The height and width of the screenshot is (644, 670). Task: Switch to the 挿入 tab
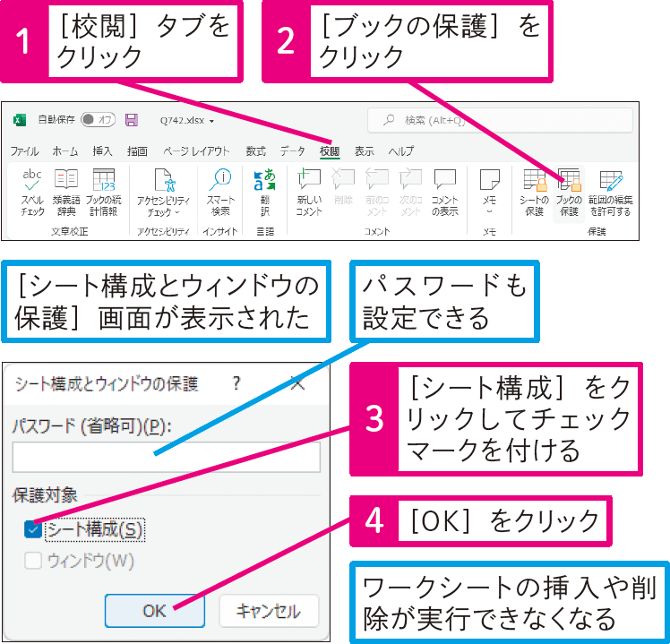pos(102,151)
